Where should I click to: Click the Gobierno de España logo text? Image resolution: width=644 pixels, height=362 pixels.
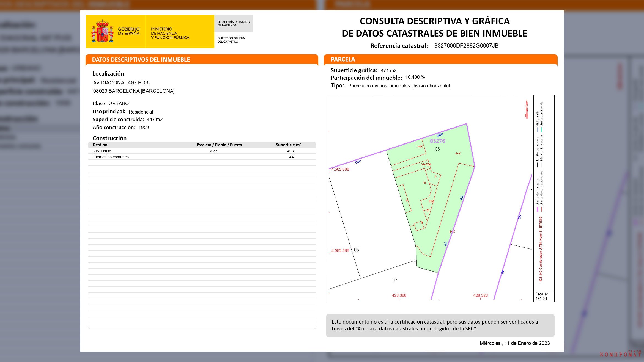click(x=129, y=31)
